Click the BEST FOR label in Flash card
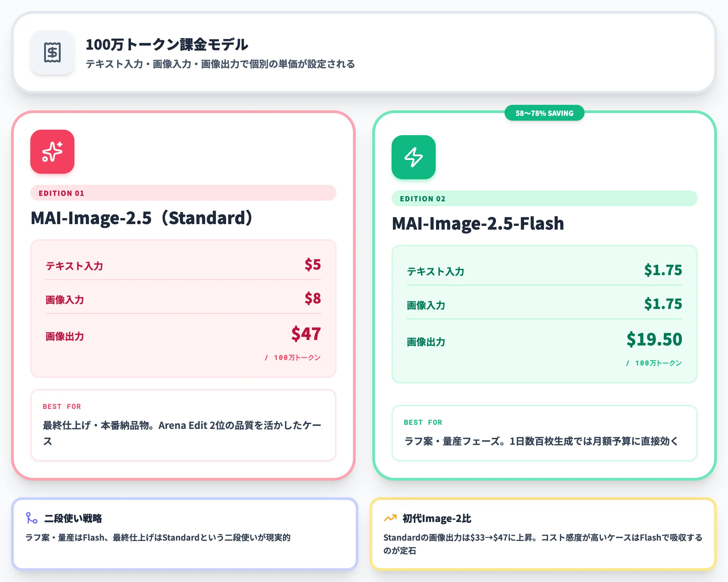The width and height of the screenshot is (728, 582). pos(423,422)
